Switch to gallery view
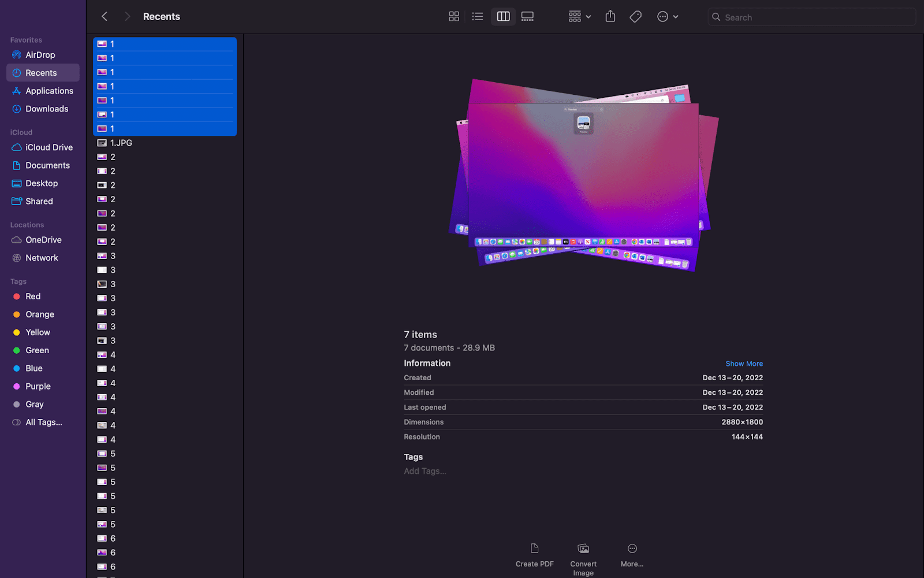Screen dimensions: 924x578 (x=527, y=17)
